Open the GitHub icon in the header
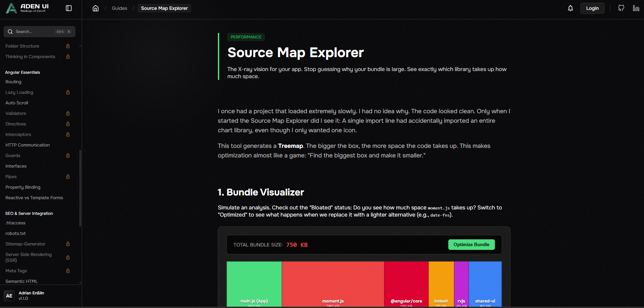 point(621,8)
